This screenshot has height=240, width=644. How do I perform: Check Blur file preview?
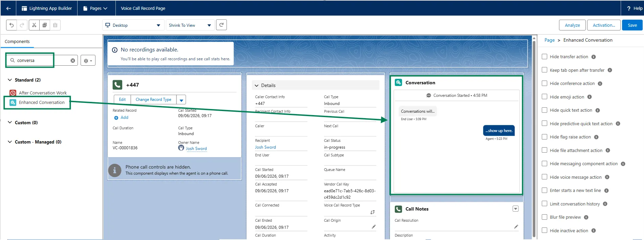tap(544, 217)
